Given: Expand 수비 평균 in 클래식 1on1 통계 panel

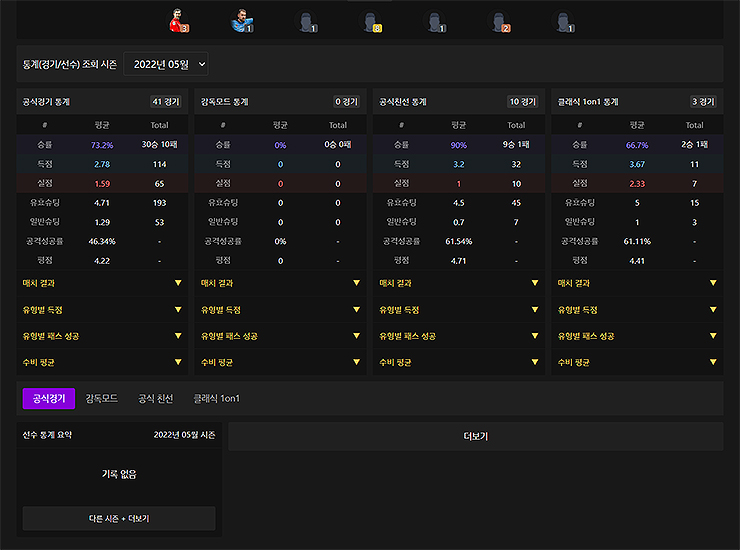Looking at the screenshot, I should pos(637,362).
